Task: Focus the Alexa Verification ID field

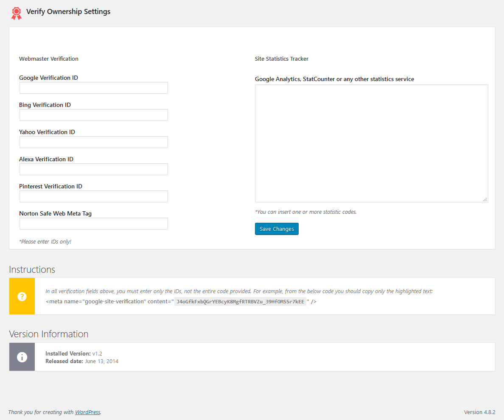Action: coord(93,169)
